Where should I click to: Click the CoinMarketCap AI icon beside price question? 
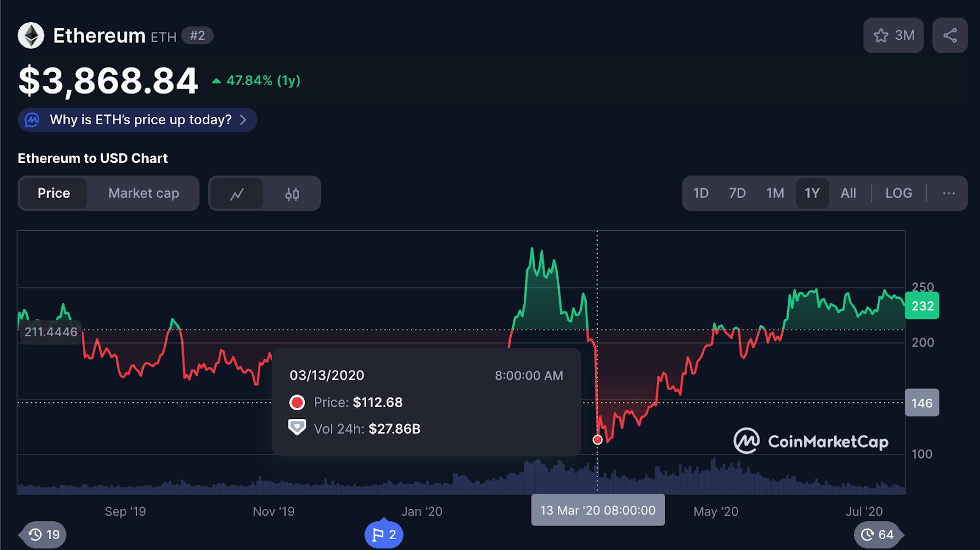pos(32,119)
